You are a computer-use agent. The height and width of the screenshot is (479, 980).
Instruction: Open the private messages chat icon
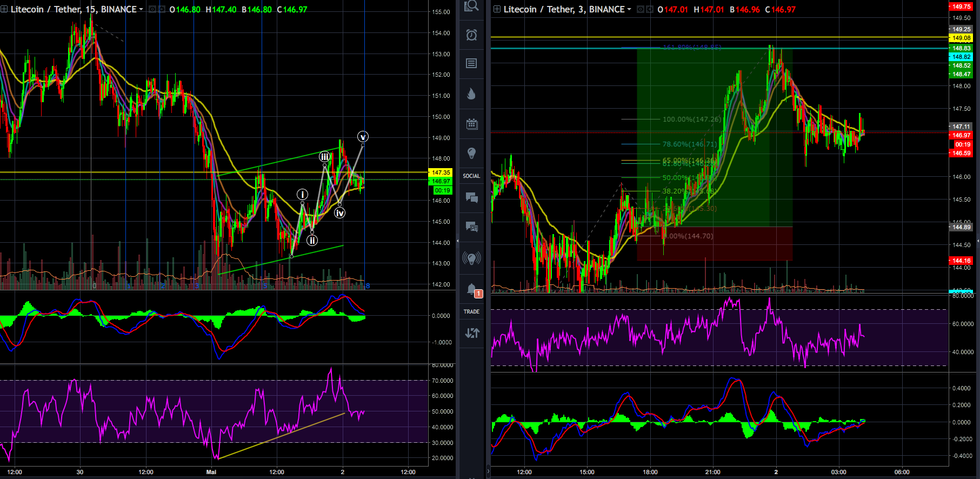pyautogui.click(x=471, y=227)
